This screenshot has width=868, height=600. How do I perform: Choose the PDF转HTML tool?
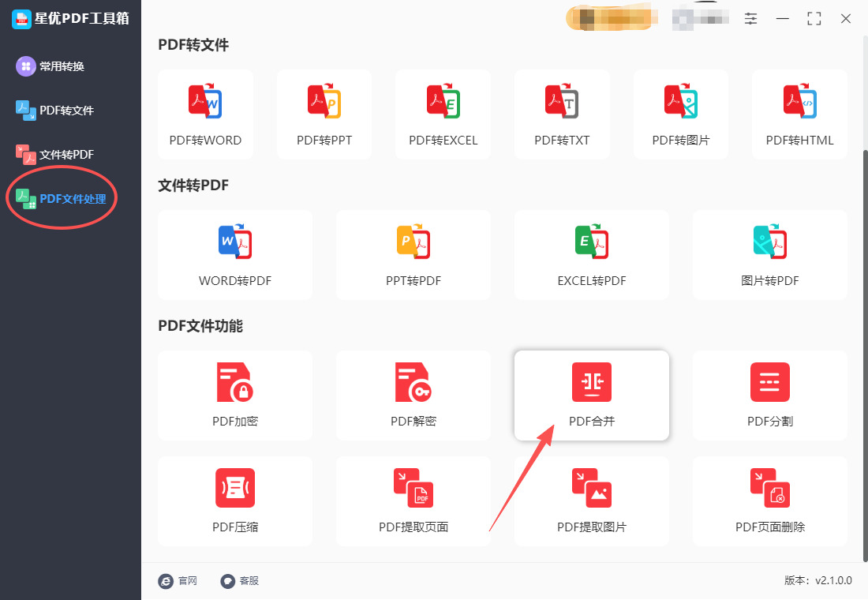[x=799, y=114]
